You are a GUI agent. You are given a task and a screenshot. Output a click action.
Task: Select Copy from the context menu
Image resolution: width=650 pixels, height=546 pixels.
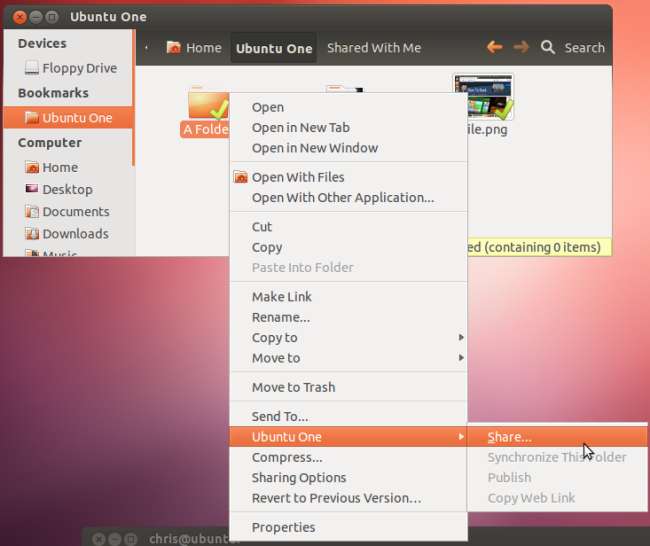tap(348, 247)
